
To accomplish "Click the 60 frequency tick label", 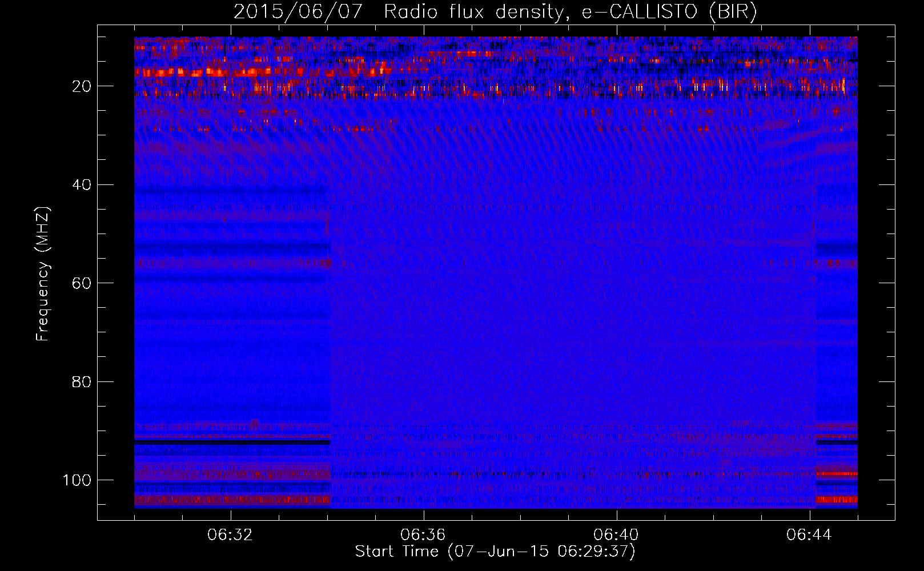I will pyautogui.click(x=82, y=283).
